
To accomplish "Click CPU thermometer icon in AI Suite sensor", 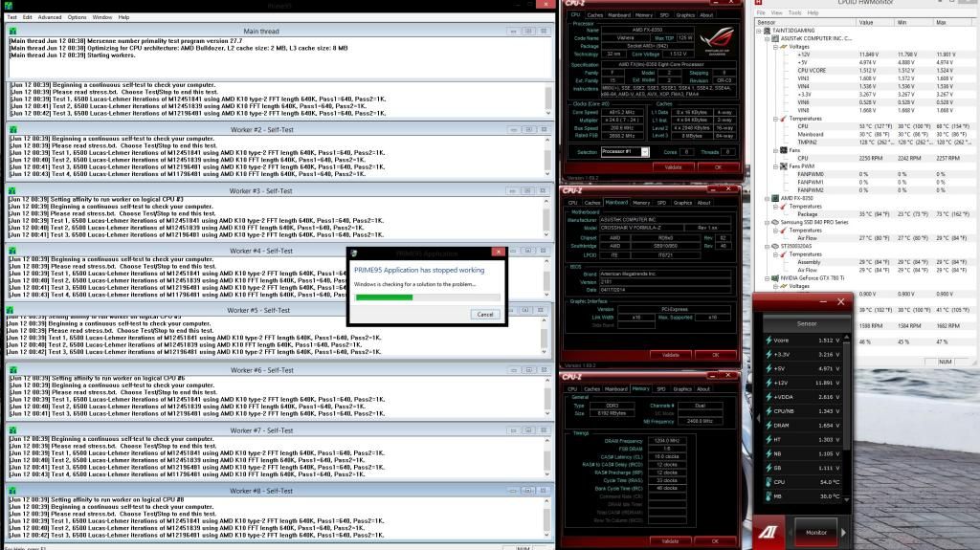I will (768, 482).
